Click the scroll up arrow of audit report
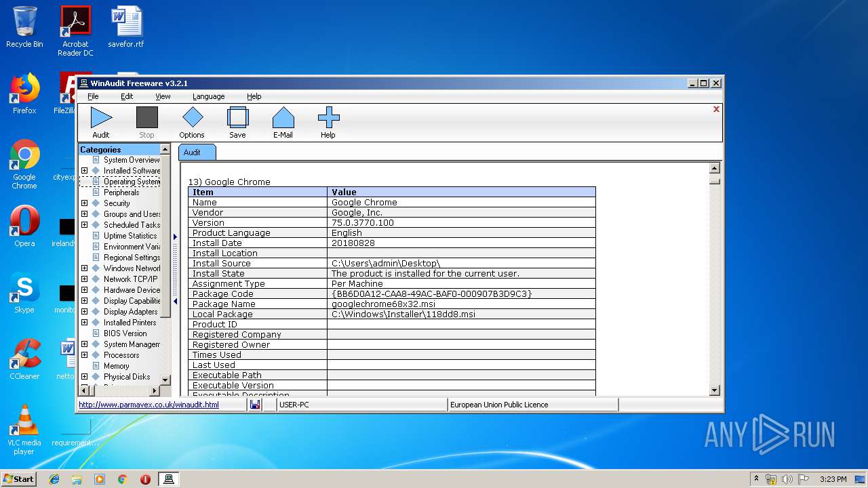868x488 pixels. pos(714,168)
